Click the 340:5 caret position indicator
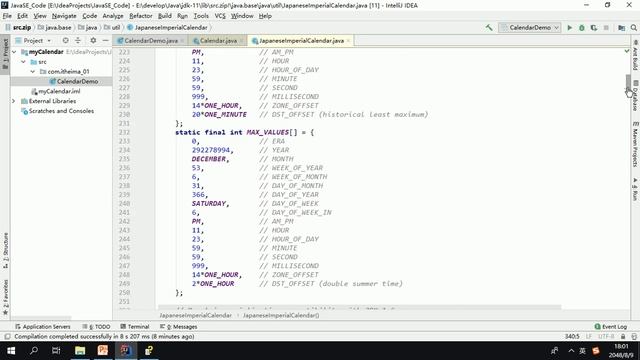640x360 pixels. click(x=572, y=336)
